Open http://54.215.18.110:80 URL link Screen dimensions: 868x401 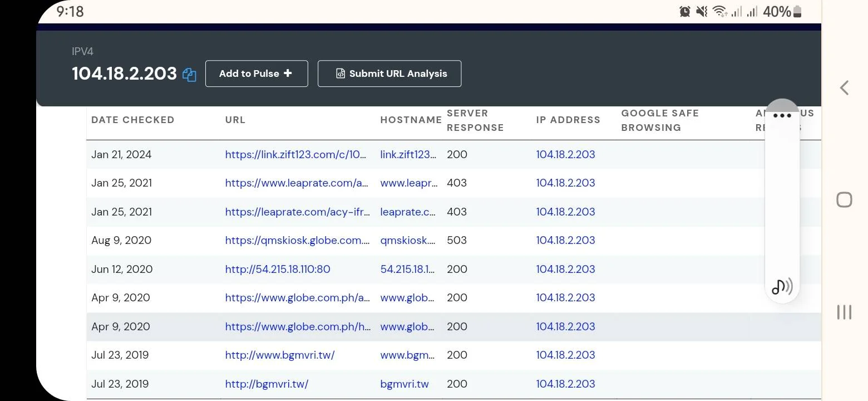pos(278,269)
